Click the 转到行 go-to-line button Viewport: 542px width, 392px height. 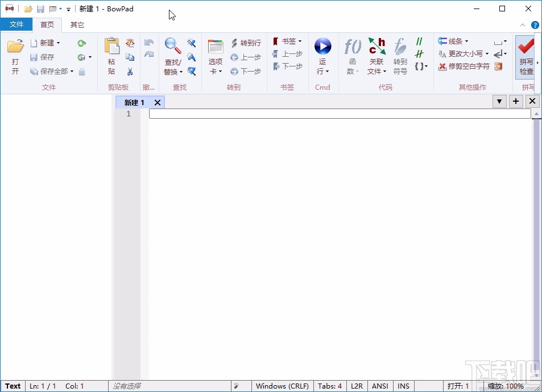click(246, 43)
